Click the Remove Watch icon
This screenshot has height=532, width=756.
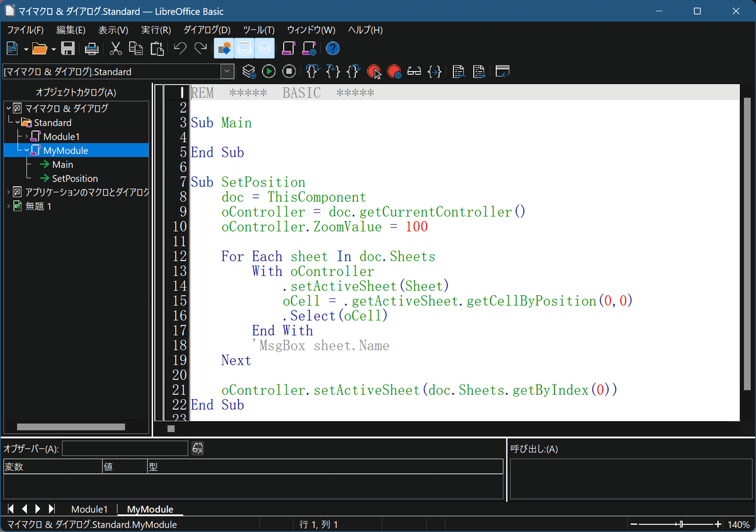(198, 448)
